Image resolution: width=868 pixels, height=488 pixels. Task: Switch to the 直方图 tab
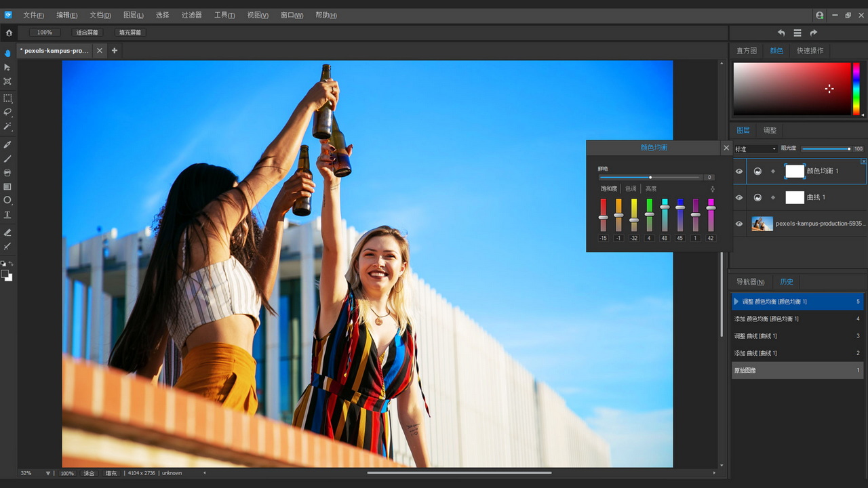coord(747,51)
